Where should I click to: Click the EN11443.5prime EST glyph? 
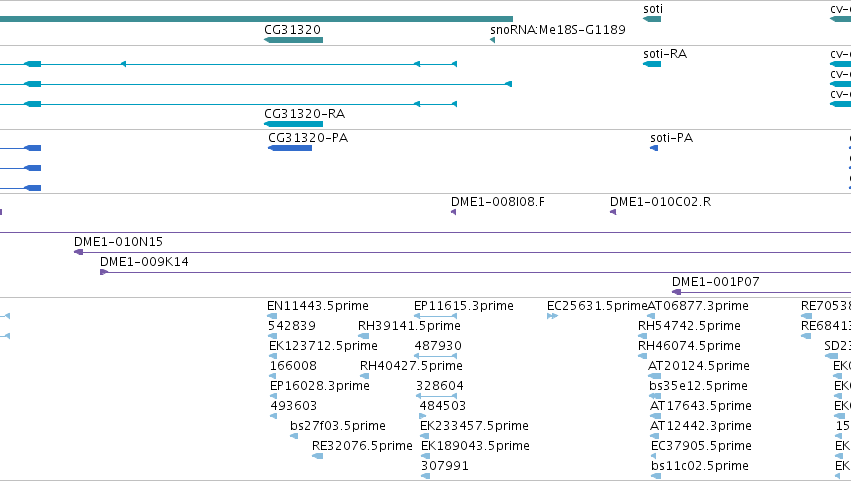(x=272, y=317)
